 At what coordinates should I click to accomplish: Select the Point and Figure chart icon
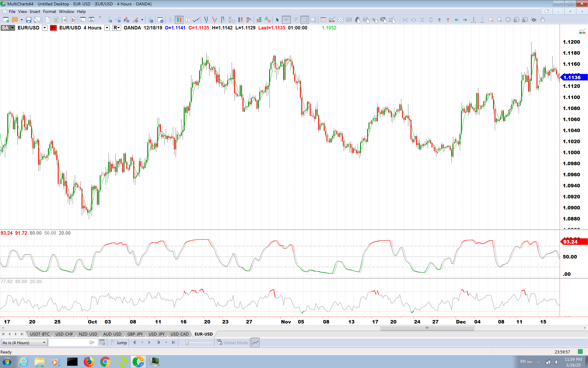tap(232, 20)
